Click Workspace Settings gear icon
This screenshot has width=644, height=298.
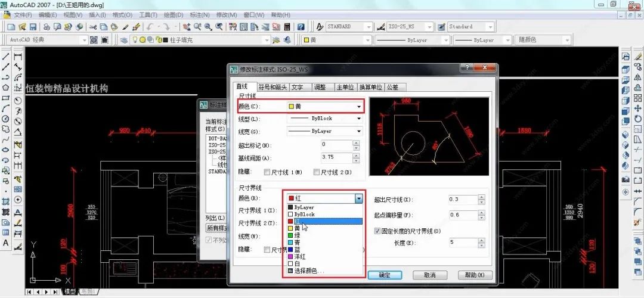(94, 40)
